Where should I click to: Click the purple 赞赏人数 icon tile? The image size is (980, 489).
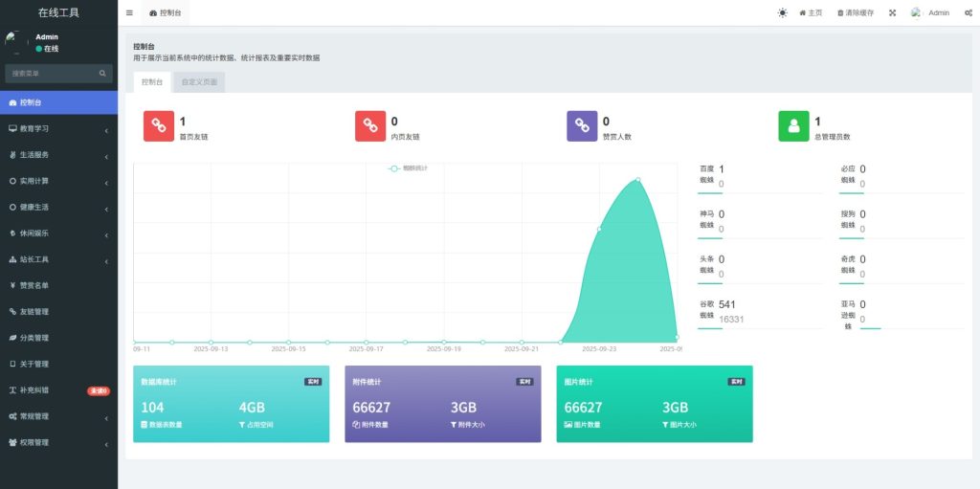tap(581, 126)
